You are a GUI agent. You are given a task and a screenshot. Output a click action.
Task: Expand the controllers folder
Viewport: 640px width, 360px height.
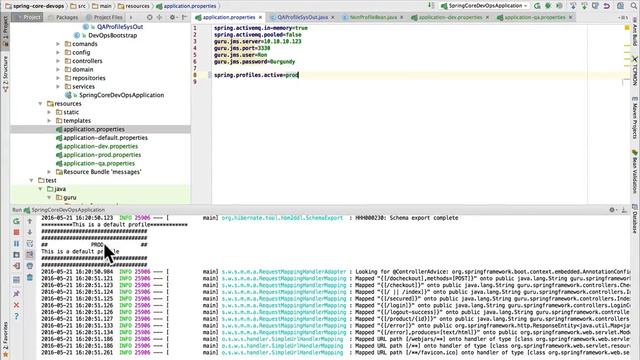58,61
